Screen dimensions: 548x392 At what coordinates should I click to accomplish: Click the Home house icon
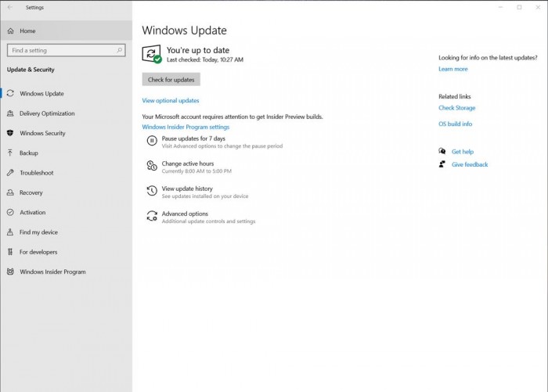pos(11,31)
